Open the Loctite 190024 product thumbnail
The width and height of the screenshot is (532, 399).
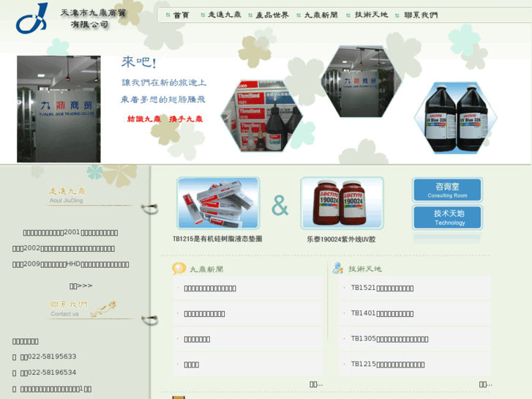click(x=342, y=203)
